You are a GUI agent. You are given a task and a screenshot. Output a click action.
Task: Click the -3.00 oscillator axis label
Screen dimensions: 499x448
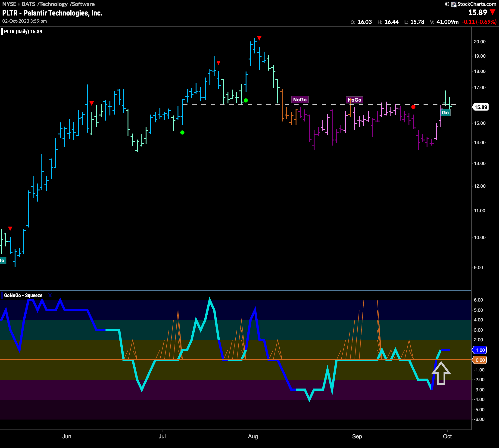(x=479, y=390)
